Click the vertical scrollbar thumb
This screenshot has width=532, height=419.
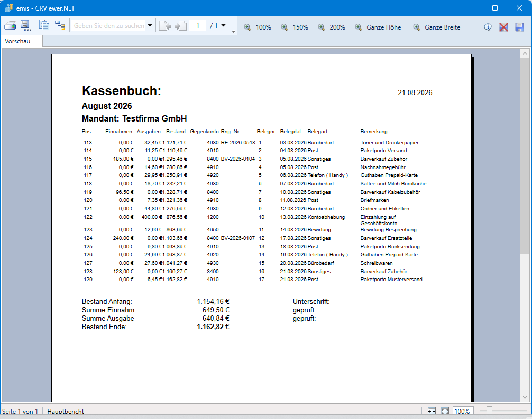[525, 155]
